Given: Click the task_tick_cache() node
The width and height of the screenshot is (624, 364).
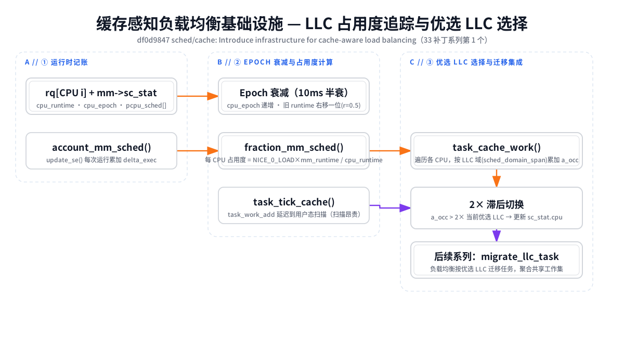Looking at the screenshot, I should pos(294,205).
